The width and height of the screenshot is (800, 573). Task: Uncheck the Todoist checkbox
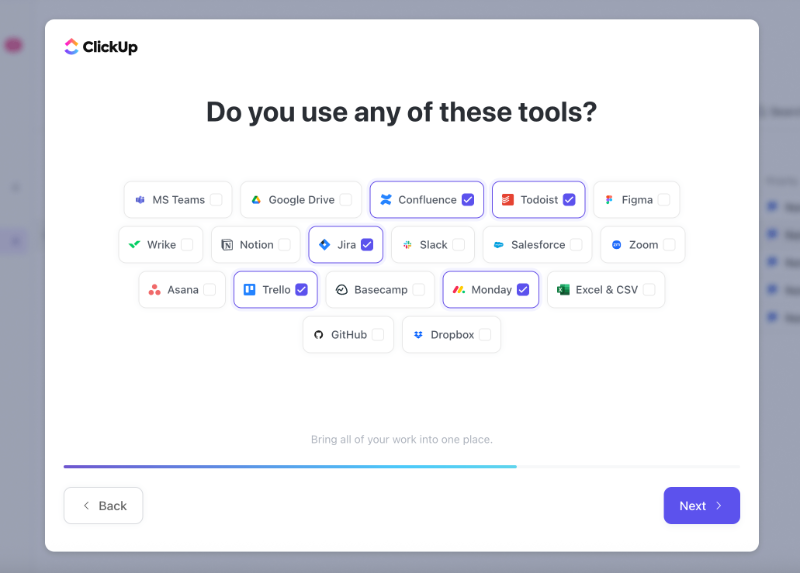[x=569, y=200]
